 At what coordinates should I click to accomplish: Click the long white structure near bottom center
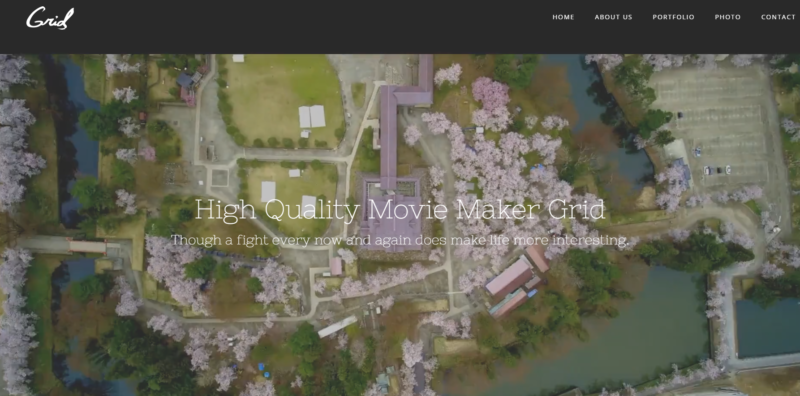338,327
